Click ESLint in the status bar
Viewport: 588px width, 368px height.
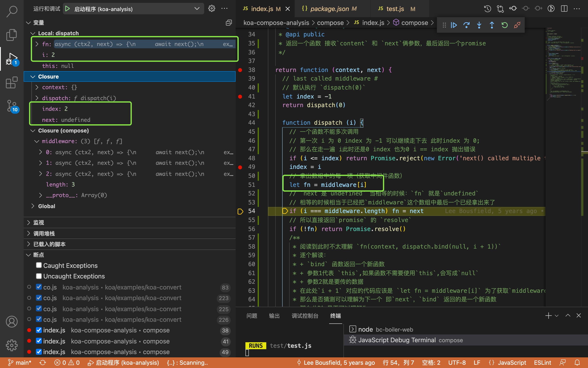pyautogui.click(x=542, y=363)
